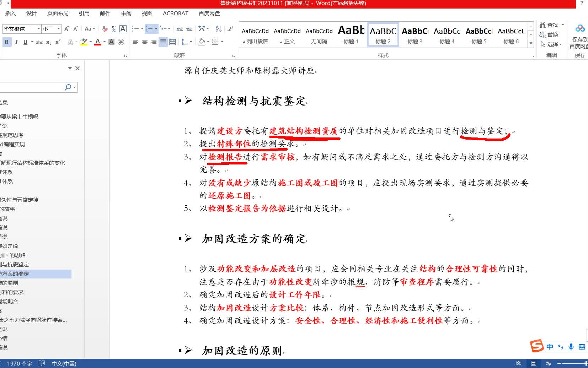Decrease paragraph indent
Viewport: 588px width, 368px height.
(180, 29)
